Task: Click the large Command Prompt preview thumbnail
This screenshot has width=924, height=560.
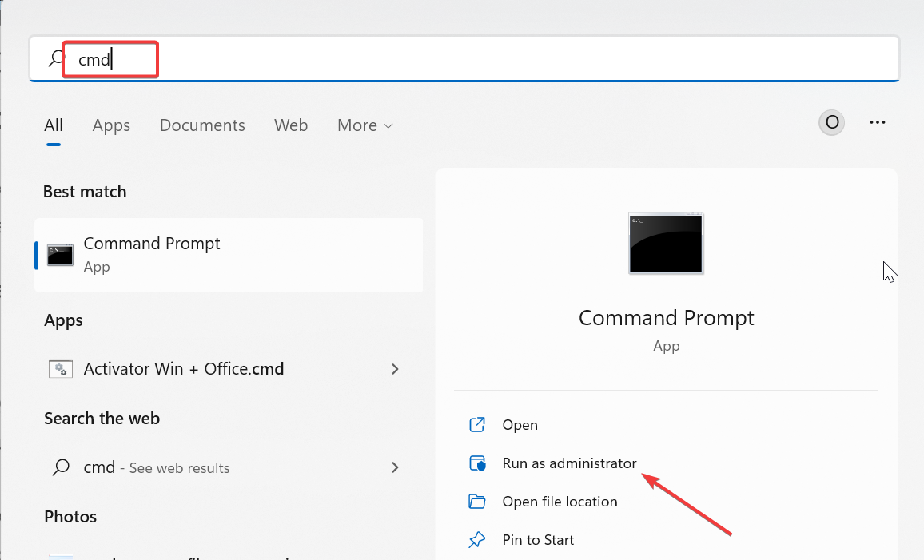Action: (666, 244)
